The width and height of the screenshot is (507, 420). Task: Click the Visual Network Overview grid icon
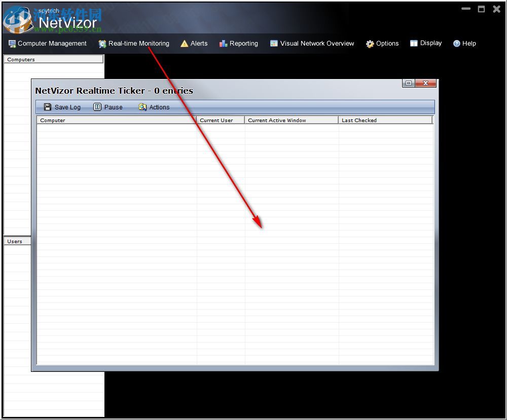[273, 44]
